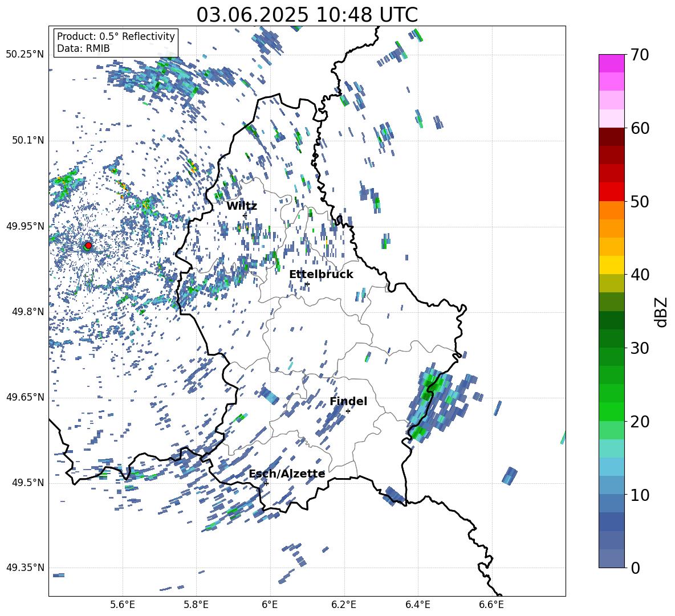Image resolution: width=675 pixels, height=616 pixels.
Task: Click the 49.8°N latitude label
Action: point(27,312)
